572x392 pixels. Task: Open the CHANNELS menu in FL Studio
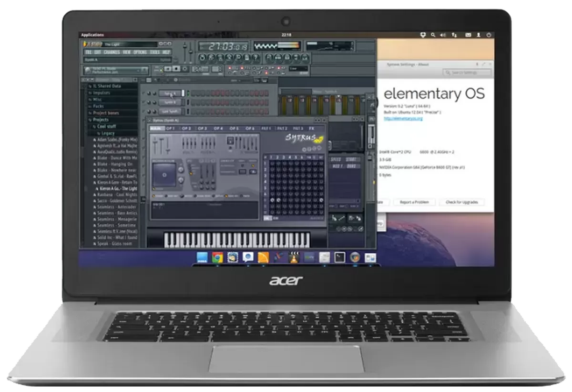(112, 52)
